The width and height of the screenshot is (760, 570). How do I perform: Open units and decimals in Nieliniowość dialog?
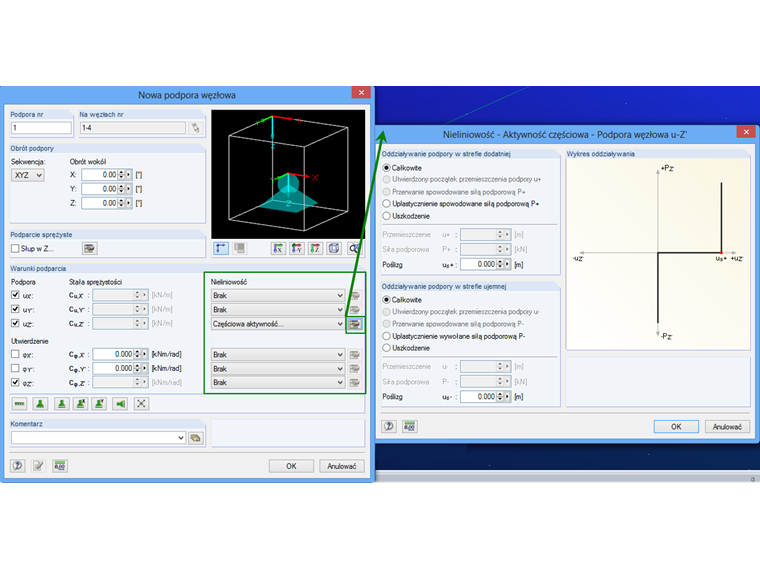[x=410, y=427]
